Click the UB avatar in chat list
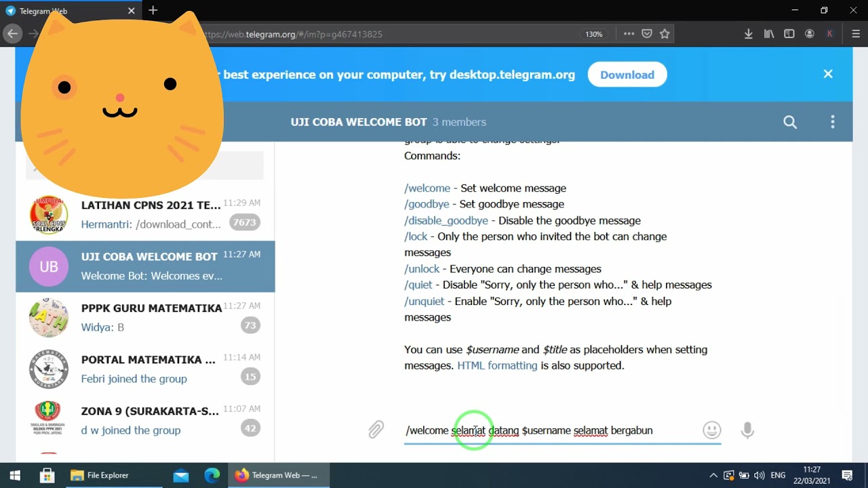 coord(49,266)
